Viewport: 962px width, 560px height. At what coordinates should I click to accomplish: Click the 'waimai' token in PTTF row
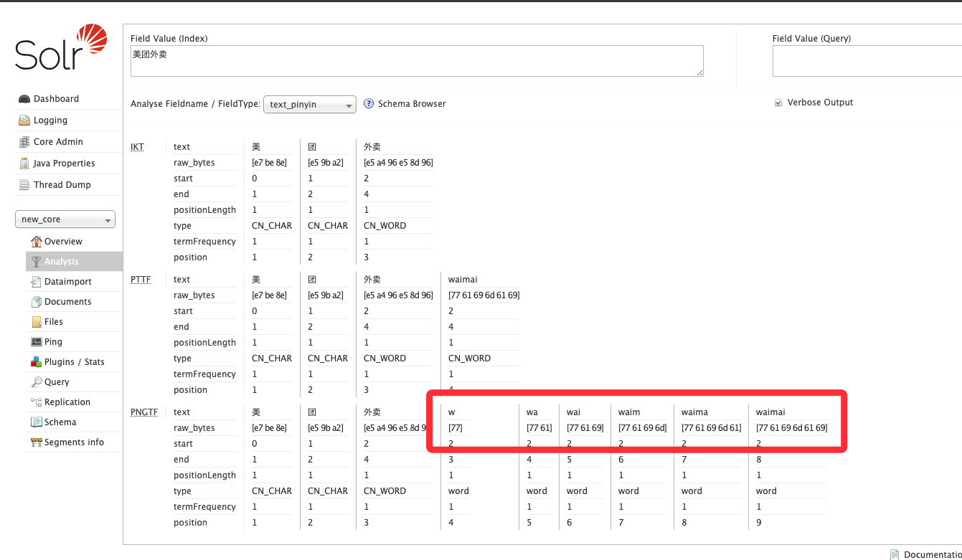(463, 280)
